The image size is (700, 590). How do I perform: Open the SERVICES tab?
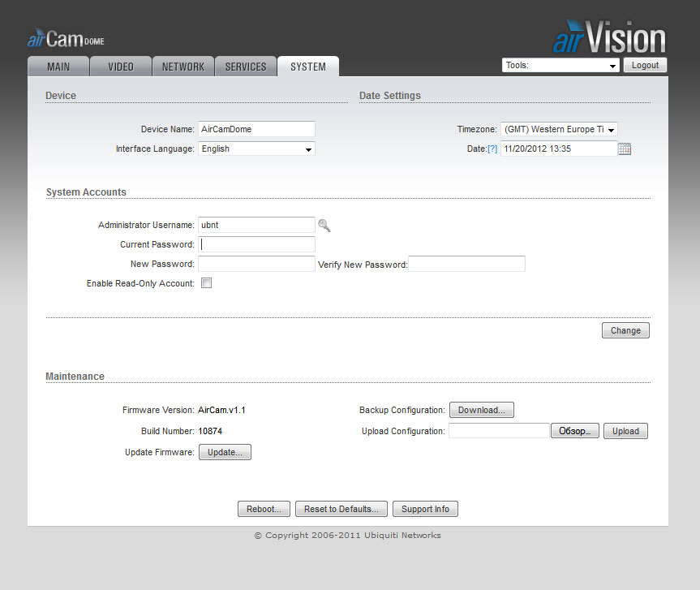[245, 67]
